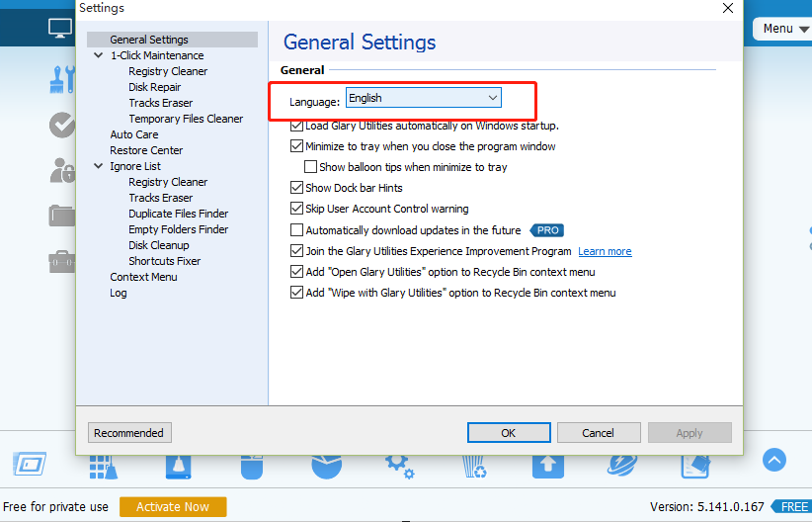Uncheck Join the Experience Improvement Program
Viewport: 812px width, 522px height.
(296, 251)
